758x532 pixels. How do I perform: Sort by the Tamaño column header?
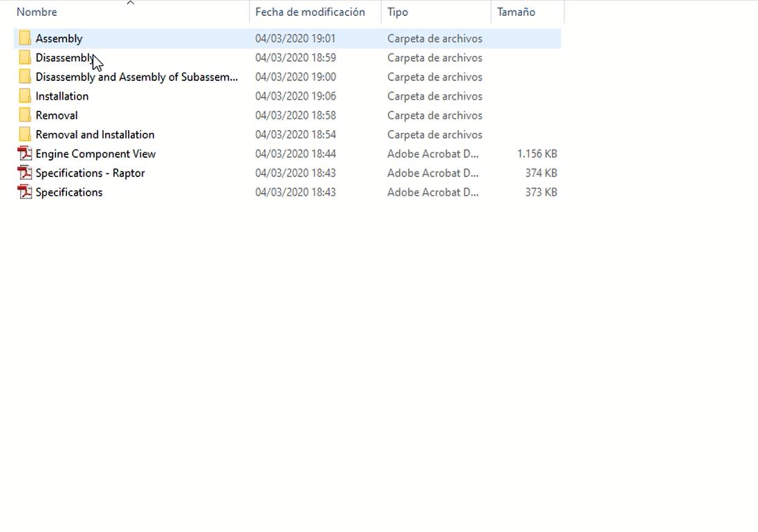click(516, 12)
